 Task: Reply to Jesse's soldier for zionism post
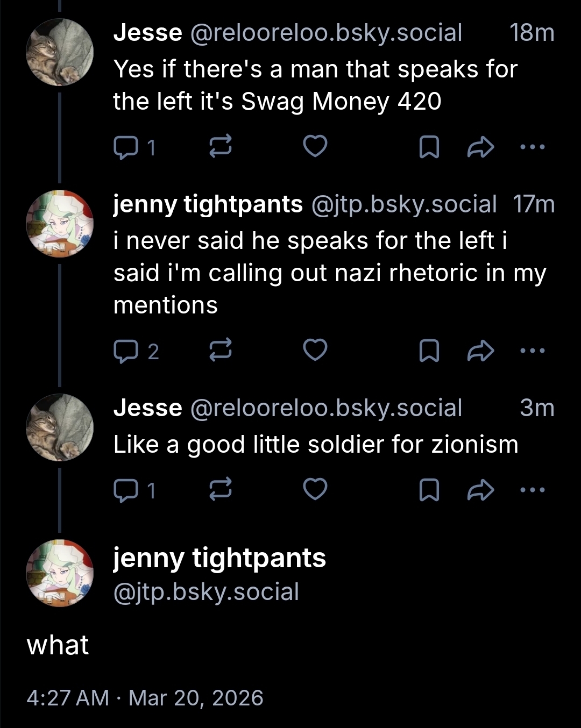(126, 490)
